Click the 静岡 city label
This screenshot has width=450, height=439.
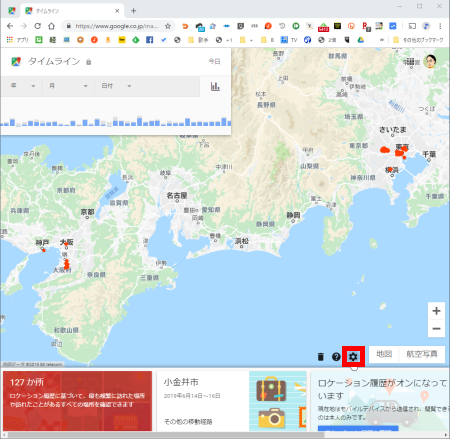click(293, 215)
